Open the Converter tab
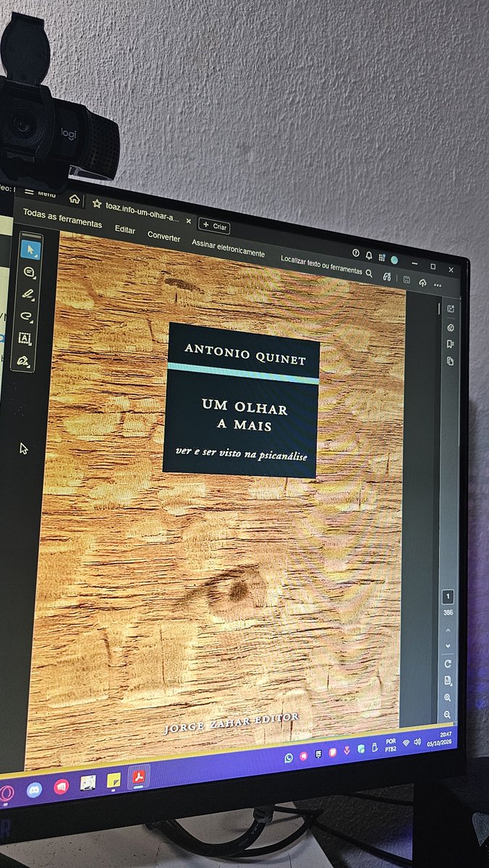This screenshot has width=489, height=868. coord(164,237)
